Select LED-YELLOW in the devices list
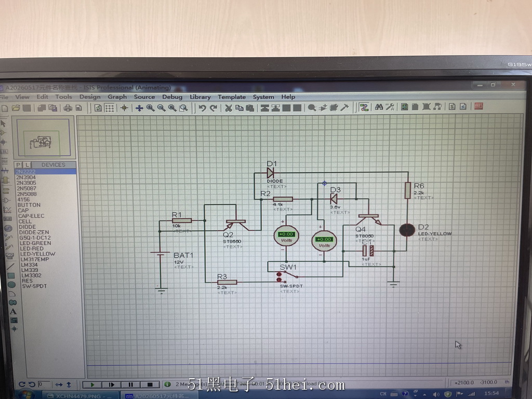Image resolution: width=532 pixels, height=399 pixels. (37, 254)
